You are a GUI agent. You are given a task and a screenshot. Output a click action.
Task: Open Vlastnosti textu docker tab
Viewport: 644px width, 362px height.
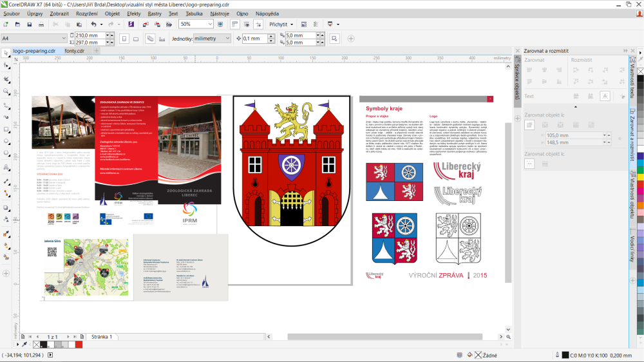pos(632,79)
